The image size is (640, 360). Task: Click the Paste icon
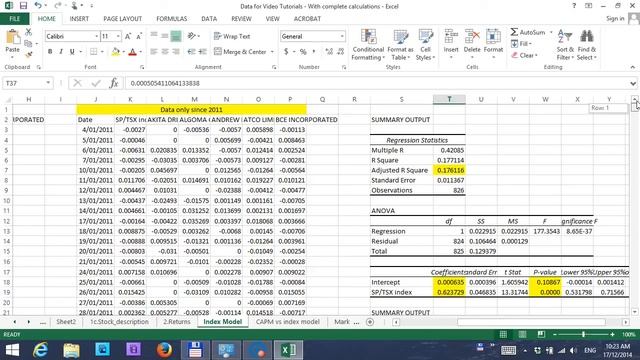click(x=13, y=38)
